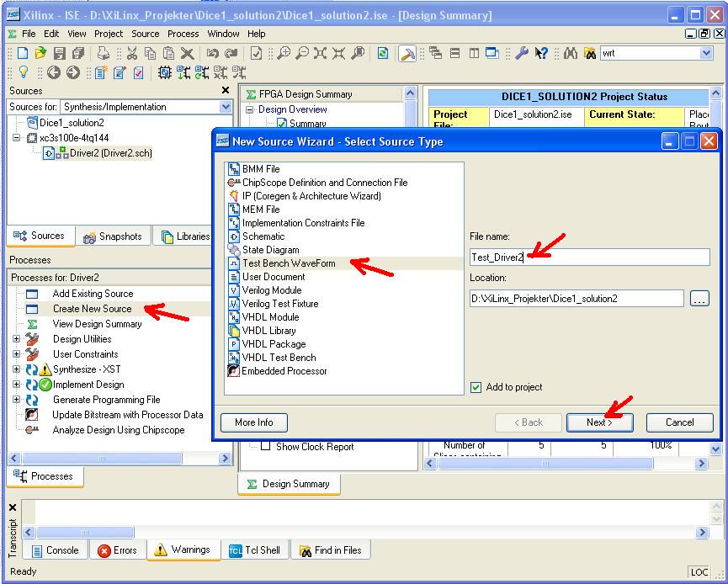Screen dimensions: 728x584
Task: Click the Zoom Out magnifier icon
Action: pos(302,53)
